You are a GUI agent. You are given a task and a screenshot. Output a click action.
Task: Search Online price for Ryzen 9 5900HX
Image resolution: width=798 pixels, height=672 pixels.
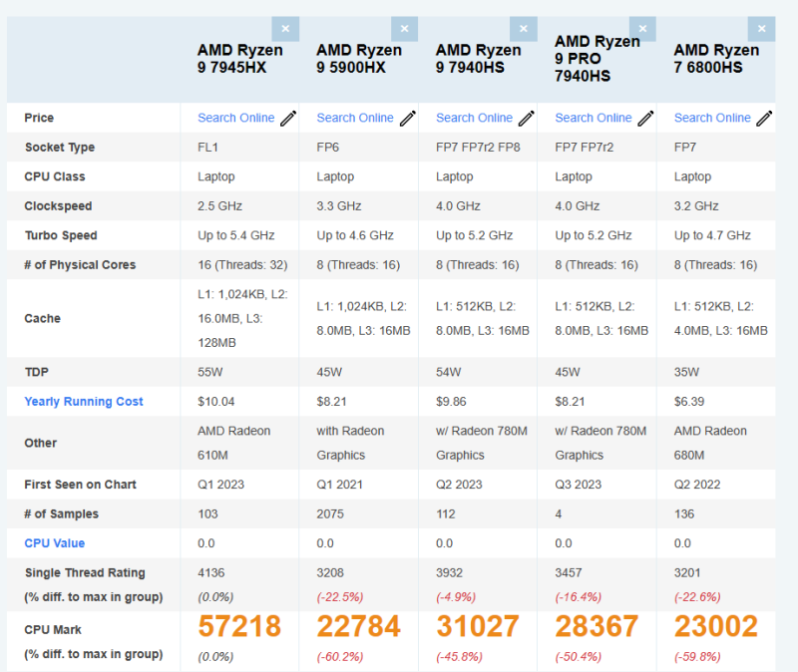click(x=355, y=118)
